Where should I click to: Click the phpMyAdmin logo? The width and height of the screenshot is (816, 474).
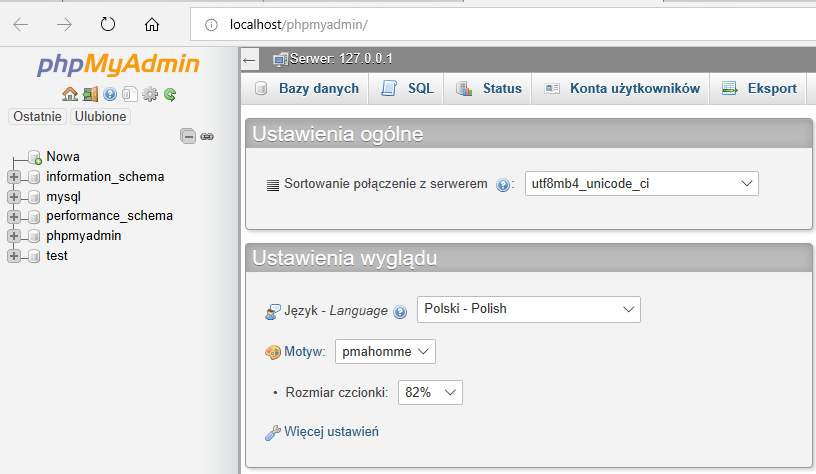point(118,64)
